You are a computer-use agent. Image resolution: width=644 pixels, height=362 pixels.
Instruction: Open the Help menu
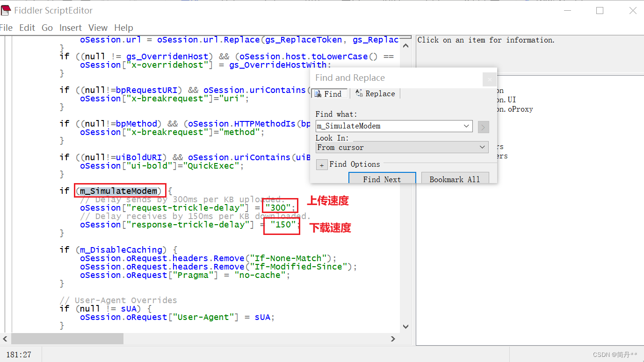[x=124, y=28]
